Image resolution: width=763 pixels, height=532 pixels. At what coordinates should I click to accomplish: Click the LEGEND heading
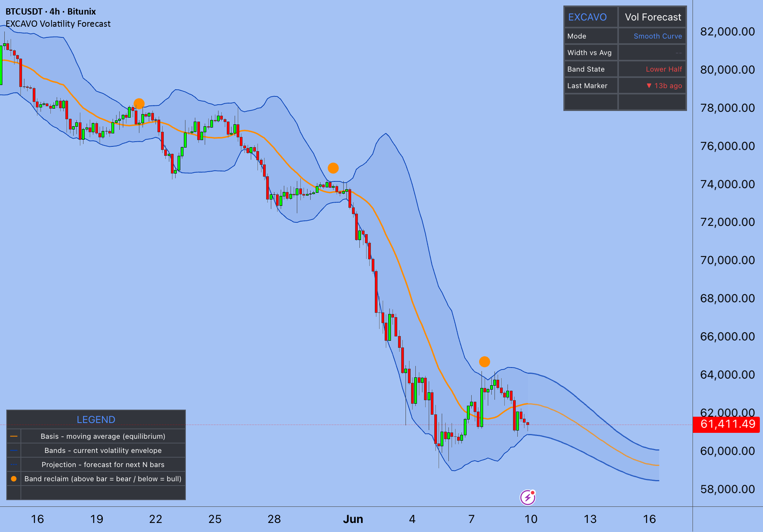point(96,419)
